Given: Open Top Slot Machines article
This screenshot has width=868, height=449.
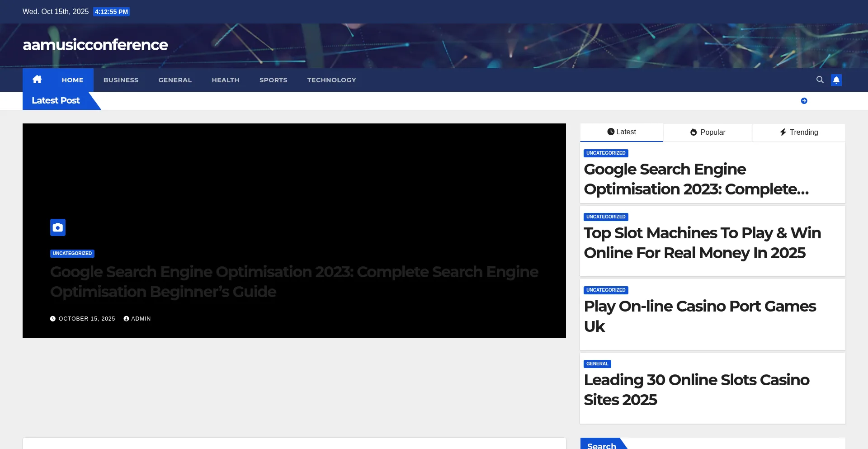Looking at the screenshot, I should coord(702,243).
